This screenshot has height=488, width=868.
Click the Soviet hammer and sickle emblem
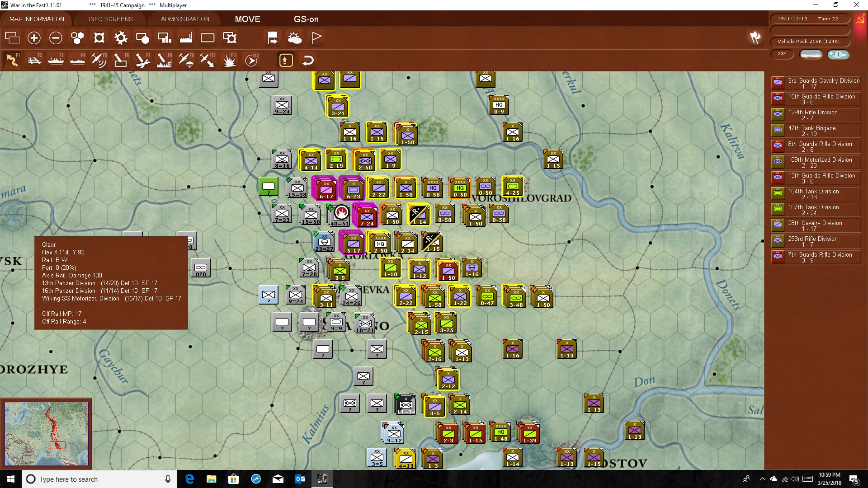point(860,20)
